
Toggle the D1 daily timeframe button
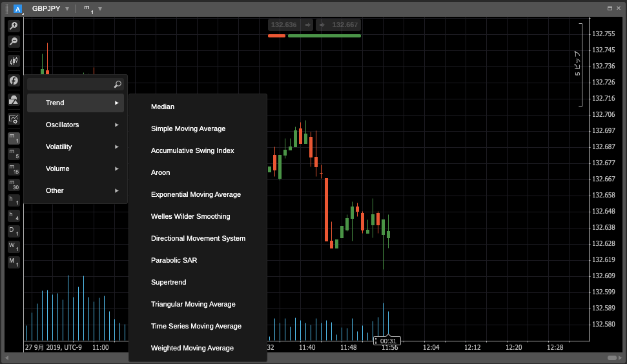click(x=14, y=231)
